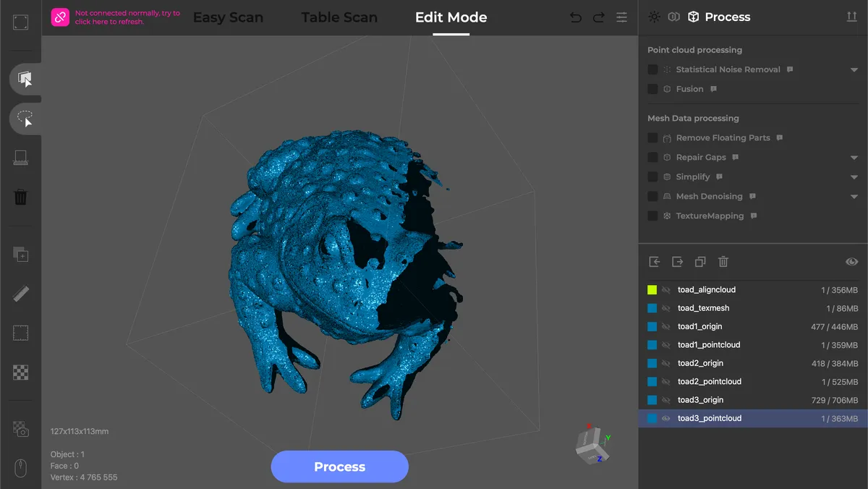Click the '477 / 446MB' size value
This screenshot has height=489, width=868.
834,327
